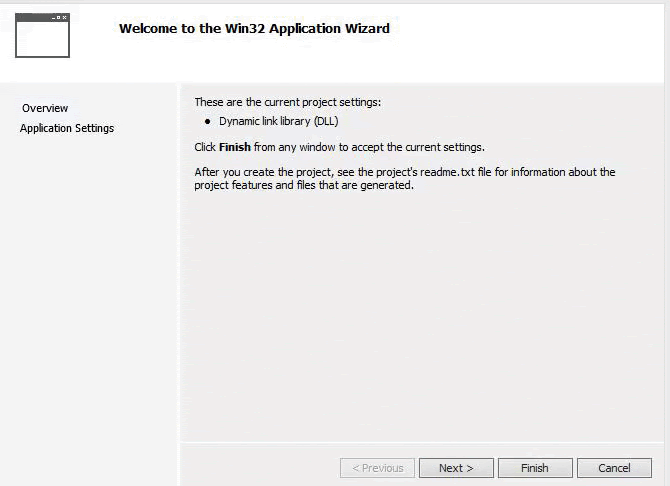Go to the Application Settings page
The image size is (670, 486).
67,128
